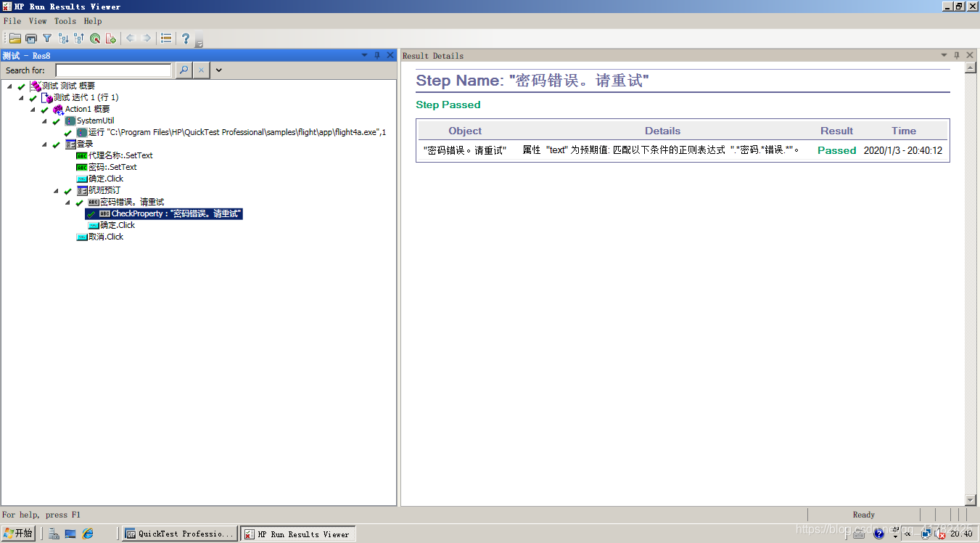Select 取消.Click step
The image size is (980, 543).
[106, 237]
